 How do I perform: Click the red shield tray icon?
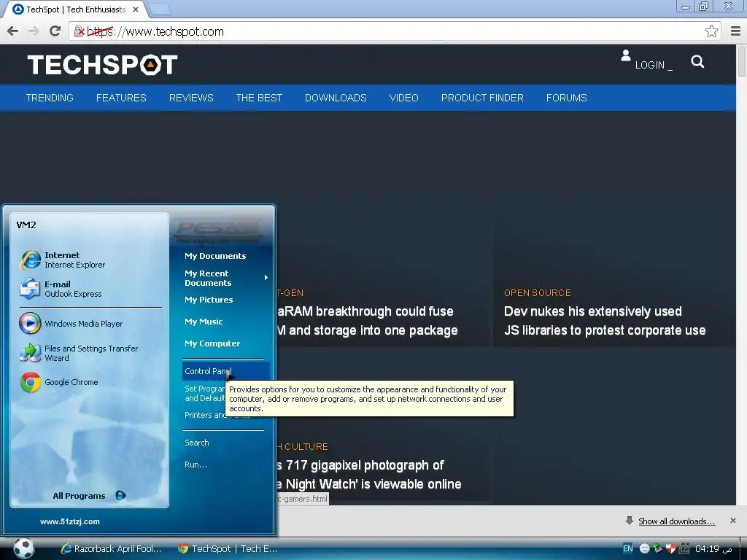click(670, 548)
